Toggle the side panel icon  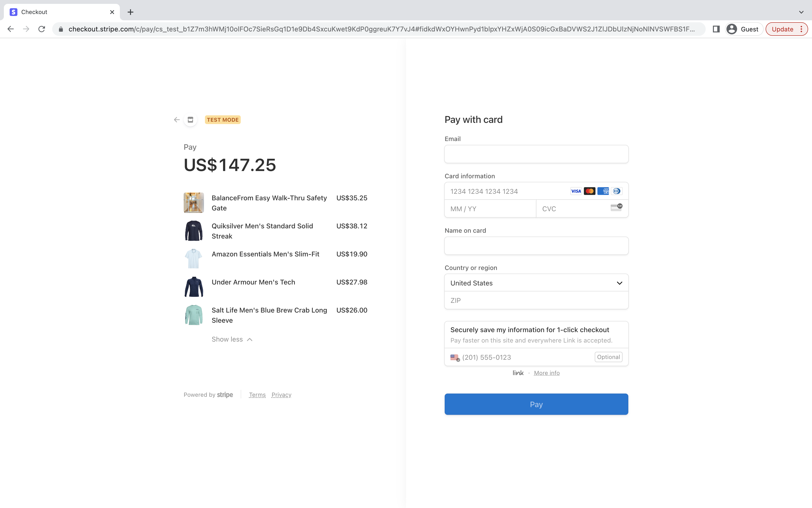pos(716,29)
